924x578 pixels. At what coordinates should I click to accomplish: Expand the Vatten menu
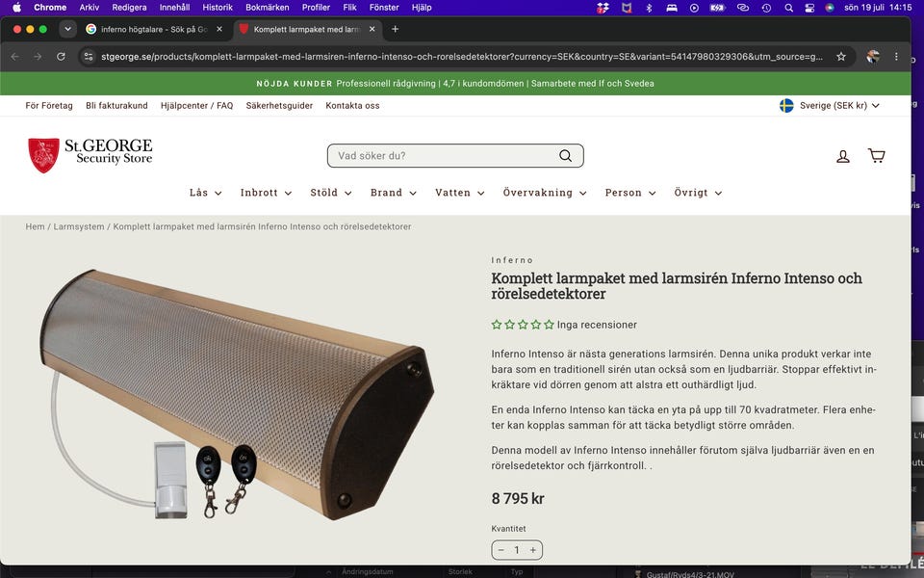460,193
